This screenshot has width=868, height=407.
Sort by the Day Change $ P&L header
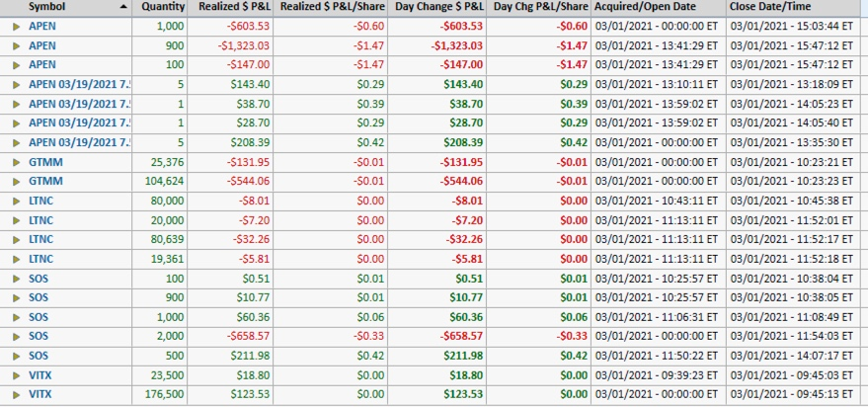click(x=437, y=7)
